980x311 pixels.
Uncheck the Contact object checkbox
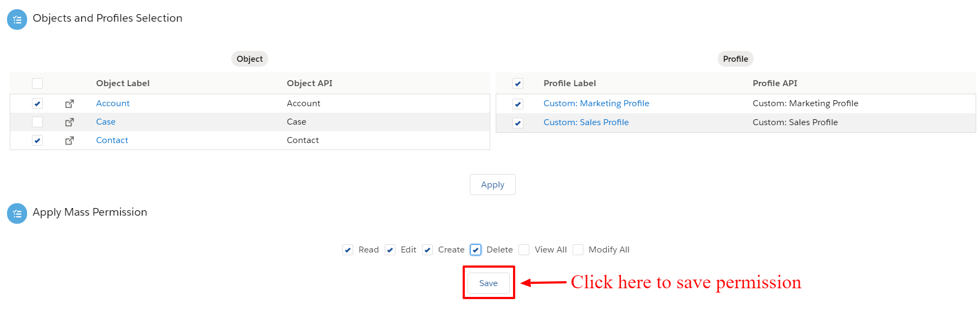pyautogui.click(x=37, y=140)
